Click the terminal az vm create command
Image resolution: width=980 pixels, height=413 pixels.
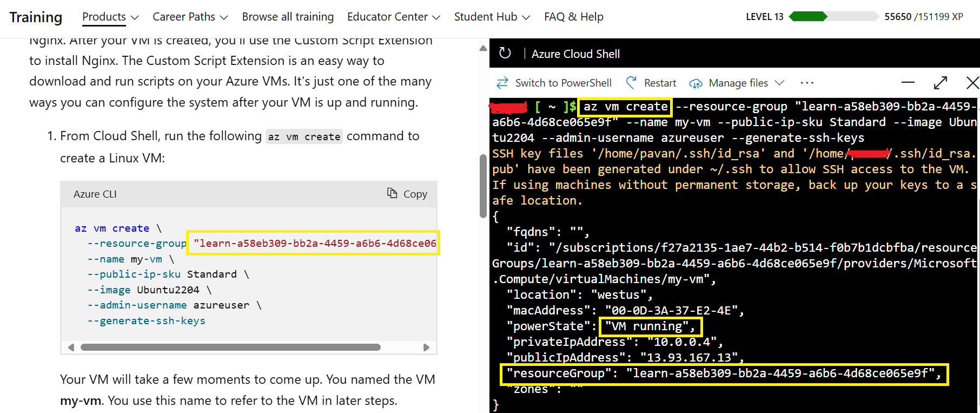point(625,107)
